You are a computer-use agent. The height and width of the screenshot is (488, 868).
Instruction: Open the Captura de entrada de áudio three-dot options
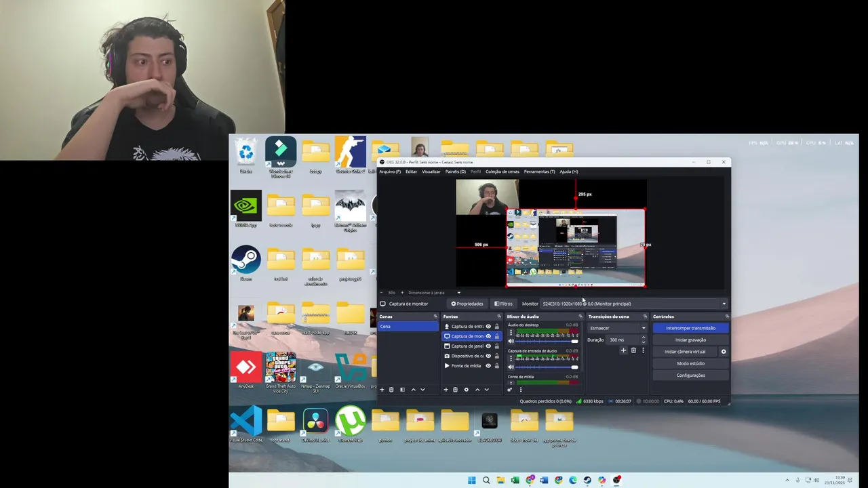click(511, 358)
